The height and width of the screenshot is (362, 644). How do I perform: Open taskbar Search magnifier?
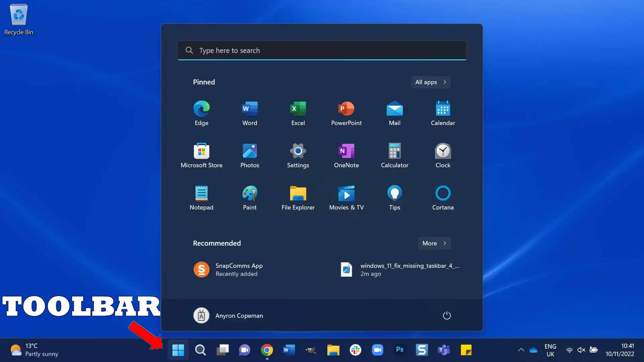click(200, 350)
